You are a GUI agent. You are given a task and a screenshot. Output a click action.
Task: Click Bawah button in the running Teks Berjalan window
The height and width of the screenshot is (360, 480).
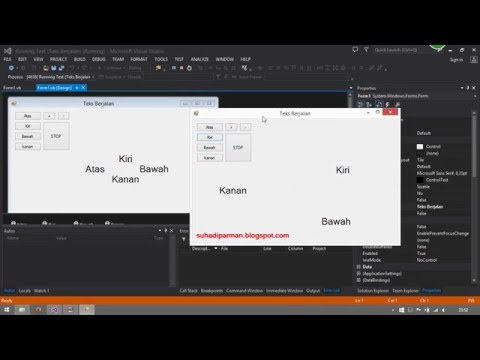[209, 147]
